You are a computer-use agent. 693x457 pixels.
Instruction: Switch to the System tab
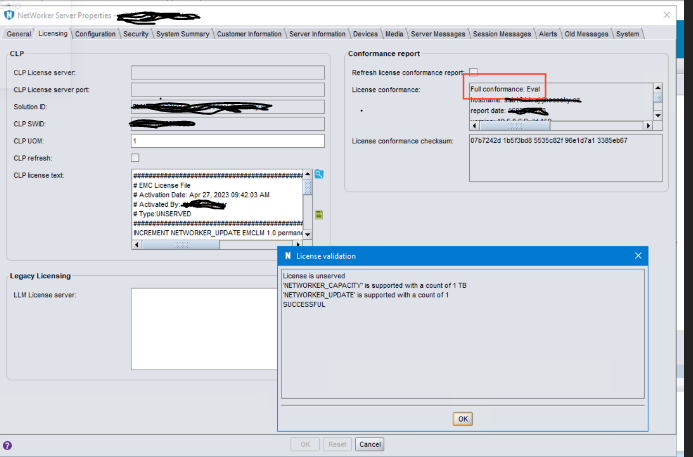[x=628, y=34]
